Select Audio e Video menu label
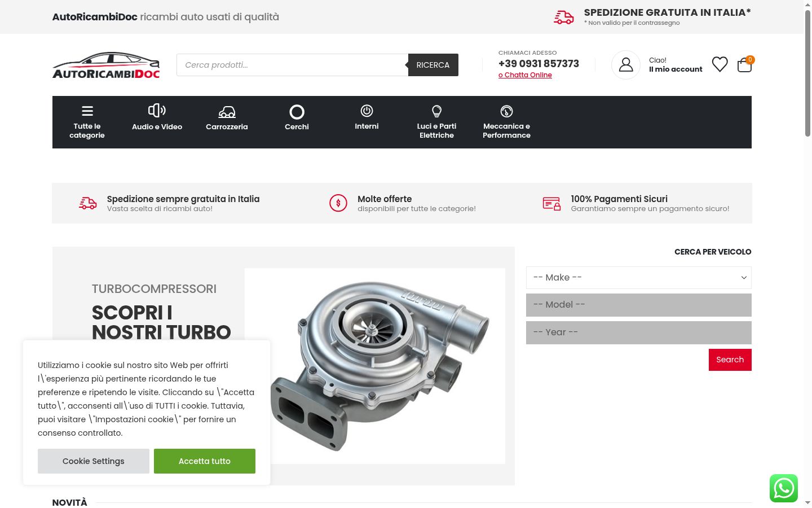812x508 pixels. 157,127
